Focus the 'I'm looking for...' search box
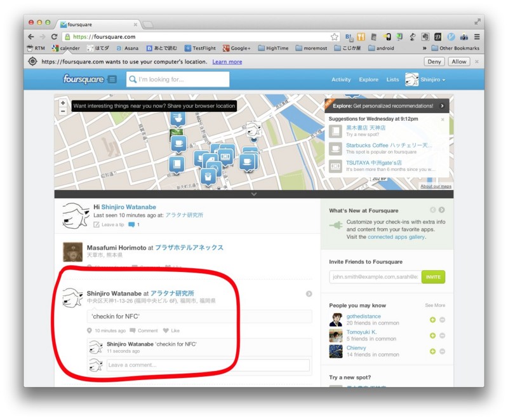 tap(178, 79)
